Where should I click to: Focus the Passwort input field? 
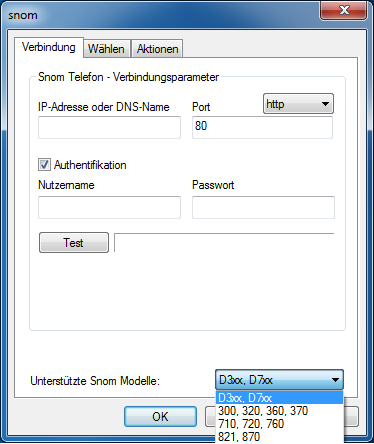pyautogui.click(x=263, y=207)
